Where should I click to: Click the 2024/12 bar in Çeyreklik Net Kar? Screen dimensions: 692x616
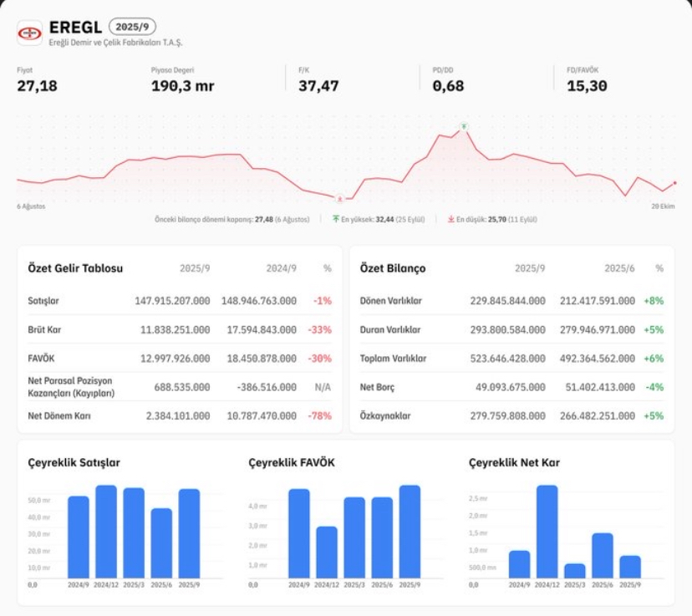[547, 531]
